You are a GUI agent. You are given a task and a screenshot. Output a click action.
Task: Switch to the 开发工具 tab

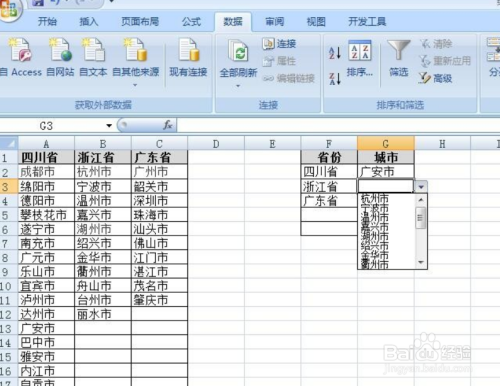coord(367,22)
